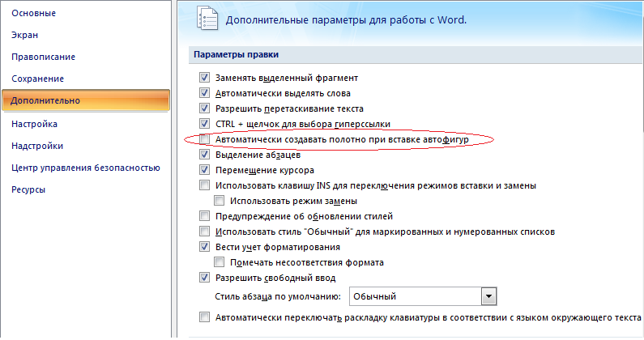The height and width of the screenshot is (340, 644).
Task: Click the Параметры правки section header
Action: click(x=415, y=54)
